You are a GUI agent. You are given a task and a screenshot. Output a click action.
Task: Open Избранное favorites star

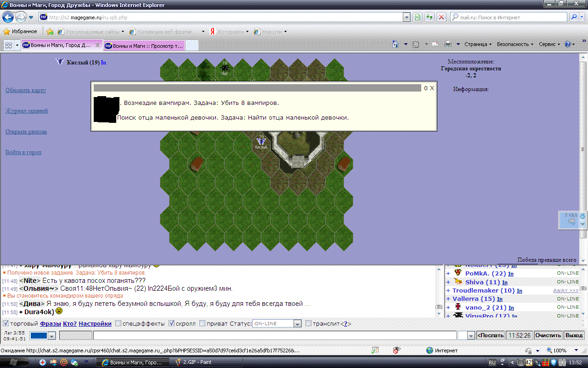point(20,31)
